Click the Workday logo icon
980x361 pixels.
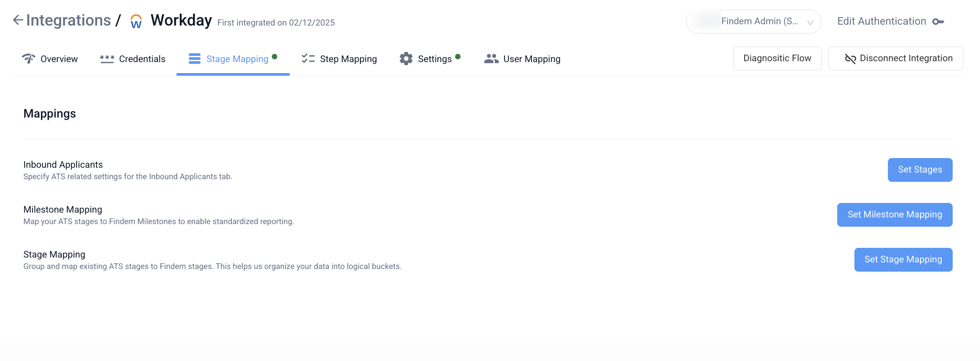tap(136, 21)
